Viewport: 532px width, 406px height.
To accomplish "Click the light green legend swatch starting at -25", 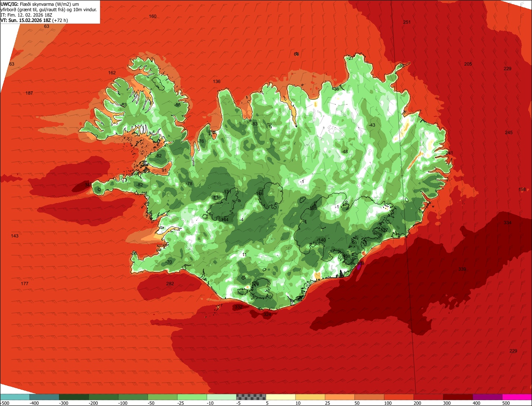I will (192, 397).
